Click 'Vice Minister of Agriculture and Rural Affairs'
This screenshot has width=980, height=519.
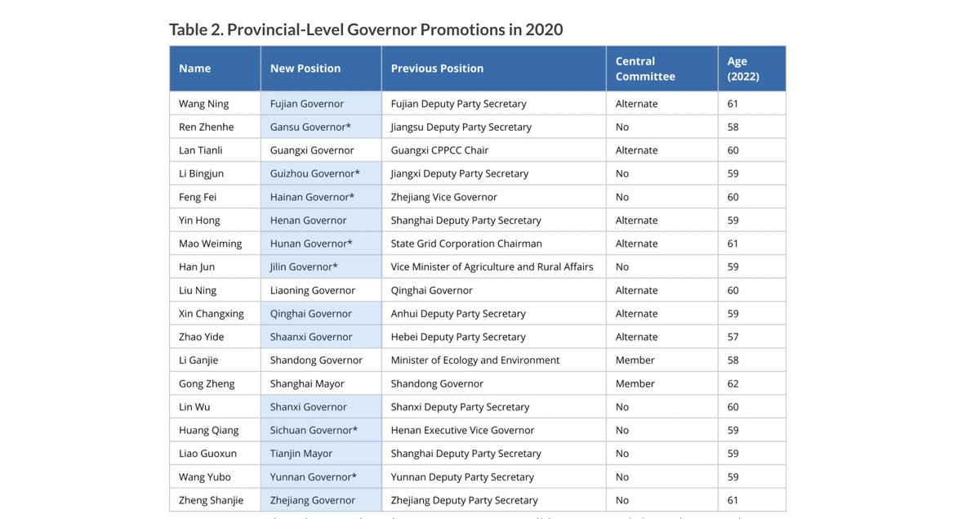492,266
